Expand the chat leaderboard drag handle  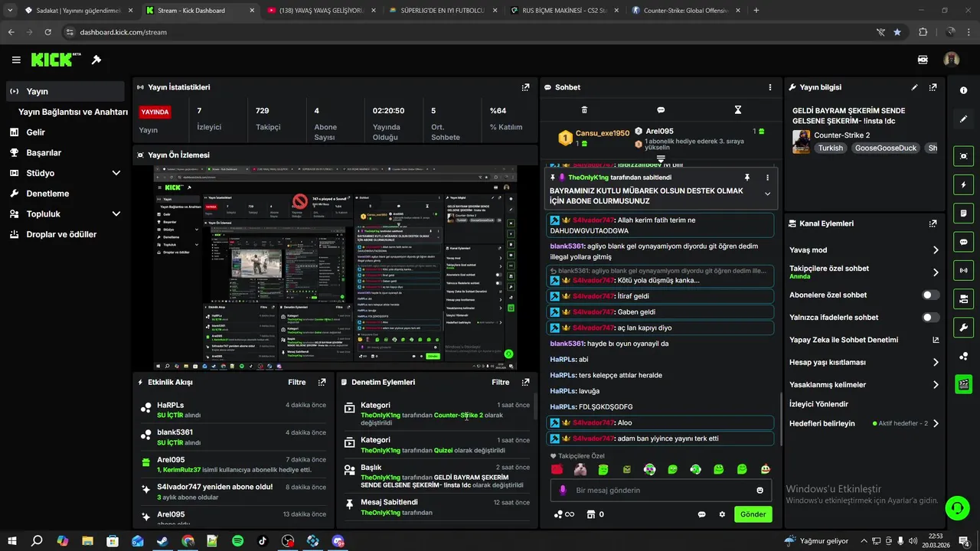click(661, 159)
